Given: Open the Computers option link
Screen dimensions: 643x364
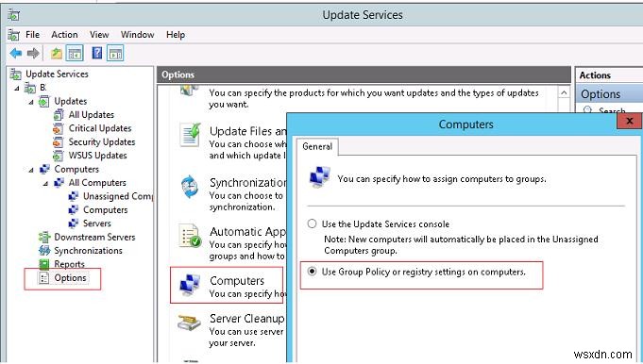Looking at the screenshot, I should 237,281.
